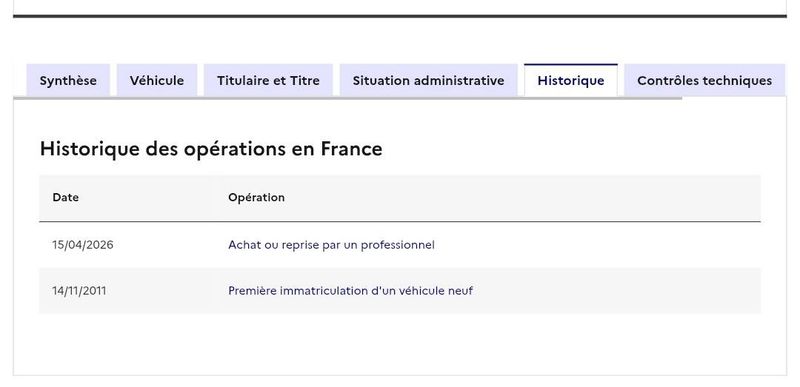This screenshot has height=387, width=800.
Task: Select the Titulaire et Titre tab
Action: tap(268, 80)
